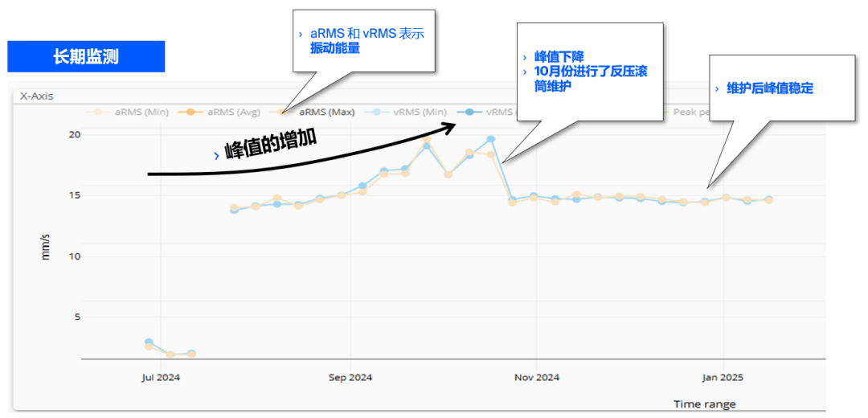Click the 峰值下降 callout note
Viewport: 868px width, 418px height.
(591, 72)
